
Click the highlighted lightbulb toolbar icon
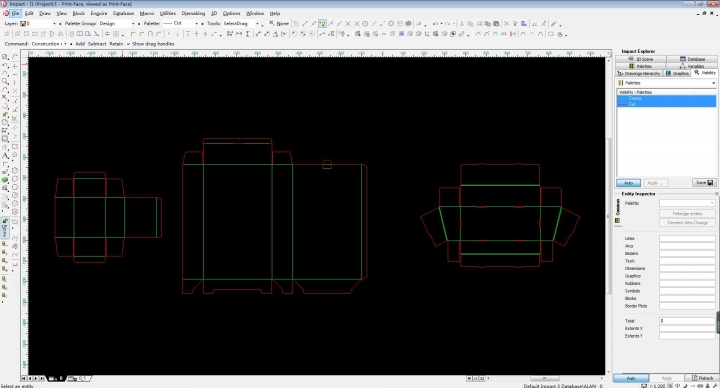(x=322, y=23)
